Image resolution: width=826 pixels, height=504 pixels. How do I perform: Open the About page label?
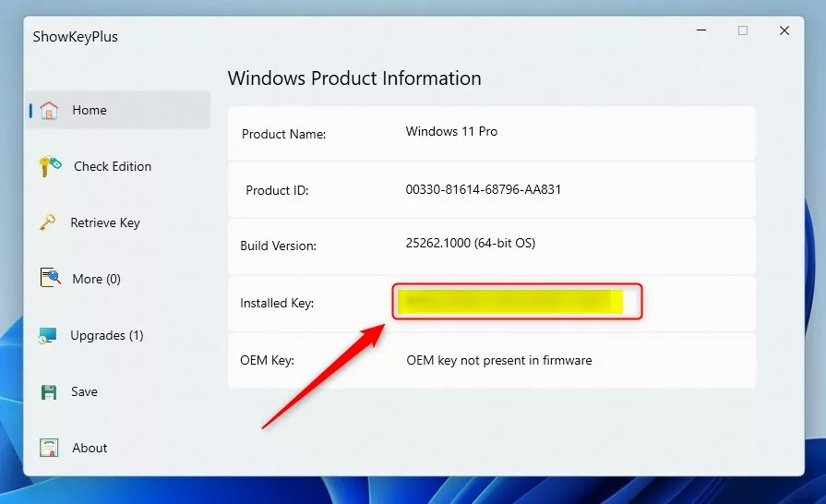90,449
